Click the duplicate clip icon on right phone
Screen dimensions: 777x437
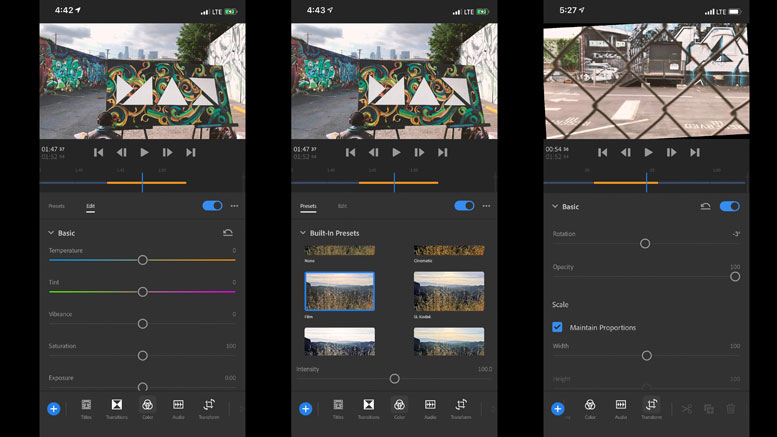709,409
